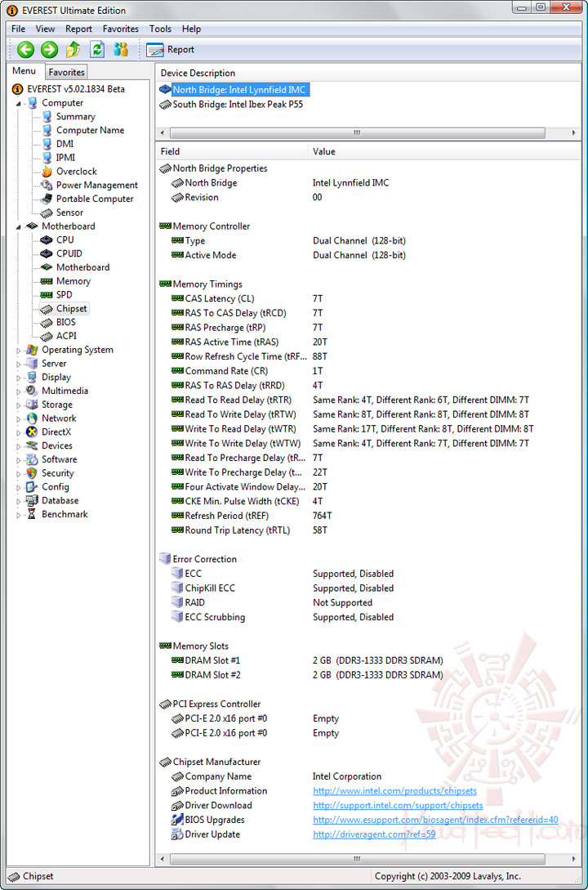Select the Portable Computer laptop icon
Viewport: 588px width, 890px height.
47,199
